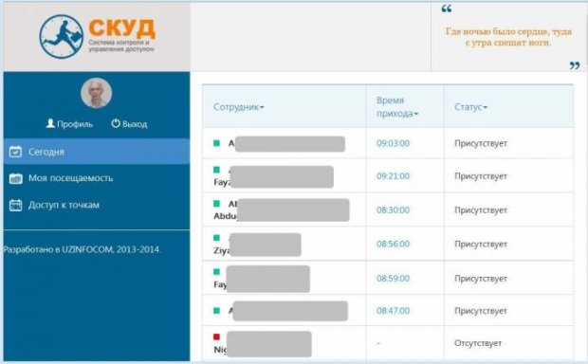This screenshot has height=364, width=588.
Task: Click the СКУД running man clock logo
Action: (x=61, y=36)
